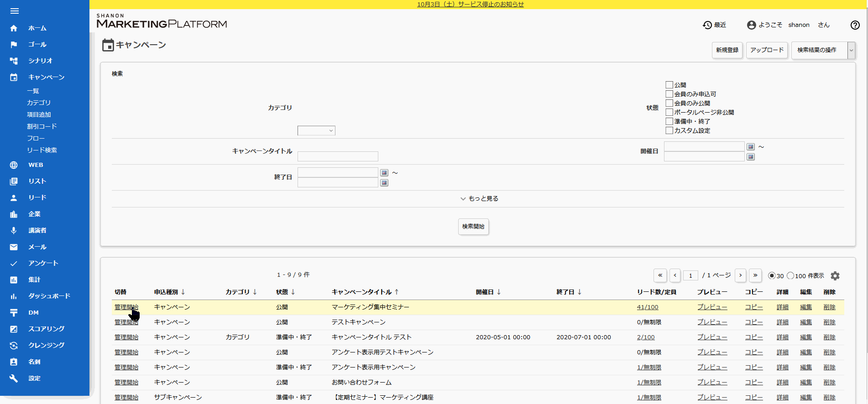Screen dimensions: 868x404
Task: Click the Dashboard bar chart icon
Action: click(14, 296)
